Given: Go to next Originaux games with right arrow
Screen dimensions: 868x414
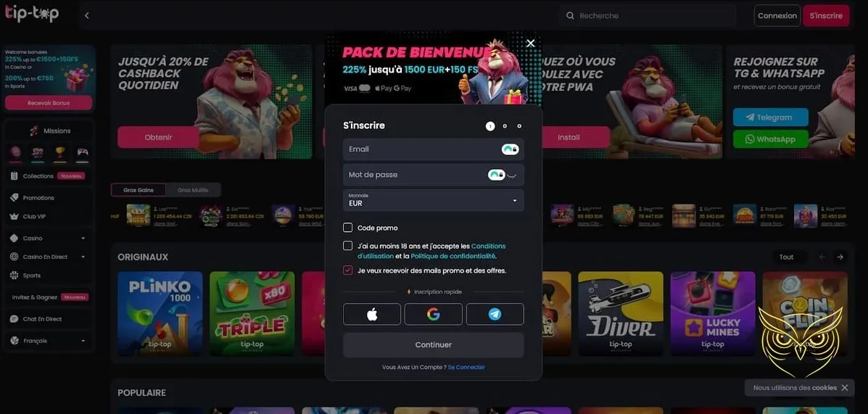Looking at the screenshot, I should click(840, 257).
